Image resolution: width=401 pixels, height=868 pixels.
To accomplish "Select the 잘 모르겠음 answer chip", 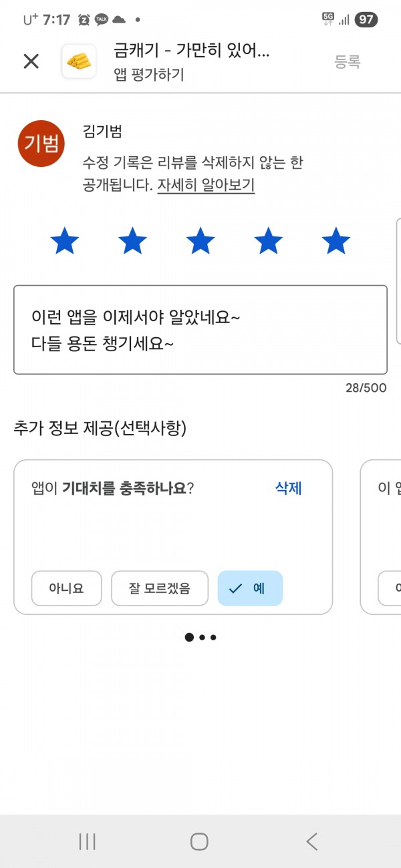I will pos(160,588).
